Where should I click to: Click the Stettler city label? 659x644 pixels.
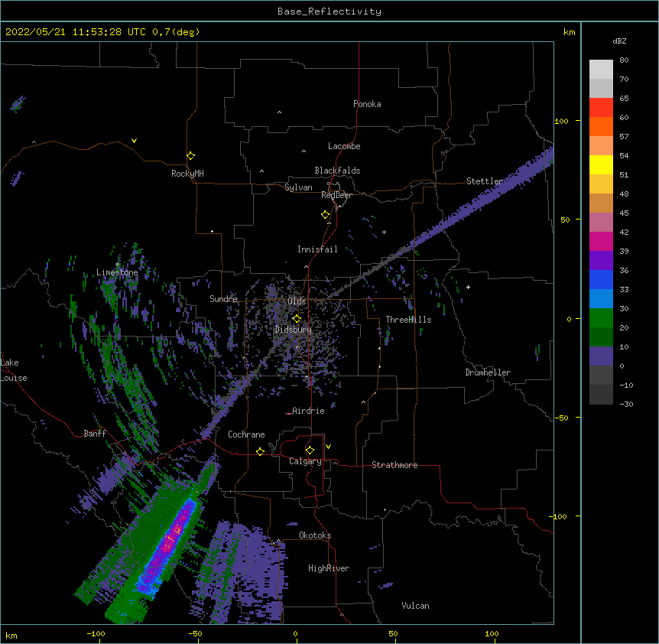[485, 181]
